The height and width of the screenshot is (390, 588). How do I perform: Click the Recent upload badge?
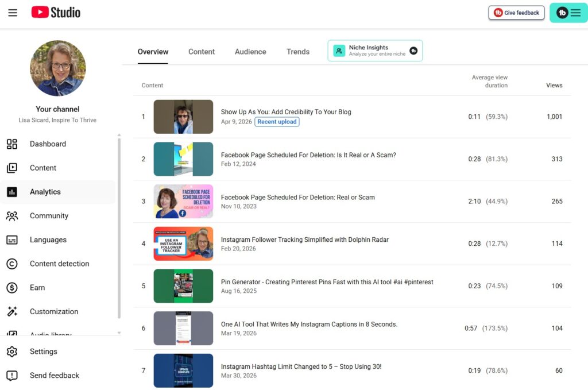277,122
